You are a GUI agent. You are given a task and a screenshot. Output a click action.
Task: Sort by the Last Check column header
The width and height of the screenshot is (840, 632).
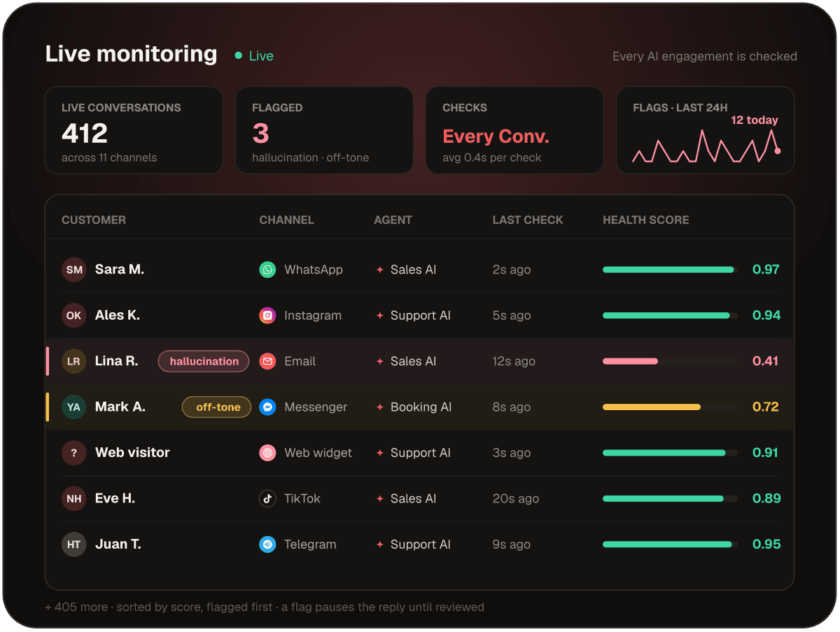click(528, 220)
